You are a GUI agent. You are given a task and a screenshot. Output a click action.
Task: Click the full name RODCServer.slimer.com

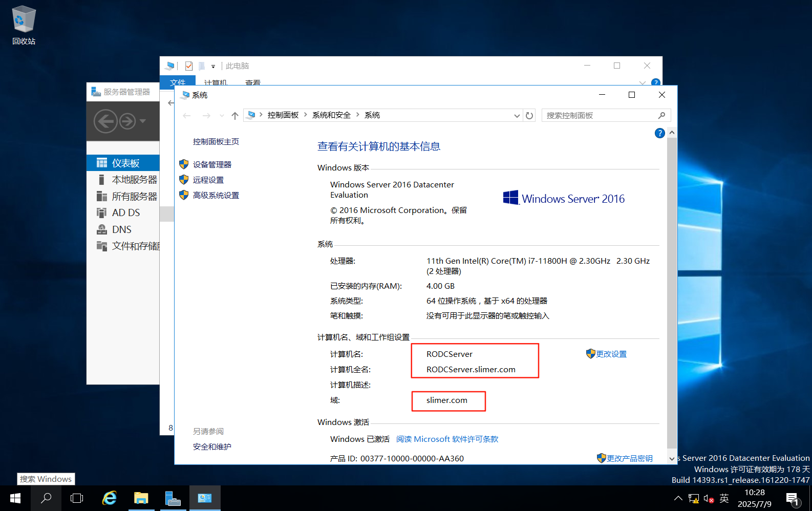471,369
